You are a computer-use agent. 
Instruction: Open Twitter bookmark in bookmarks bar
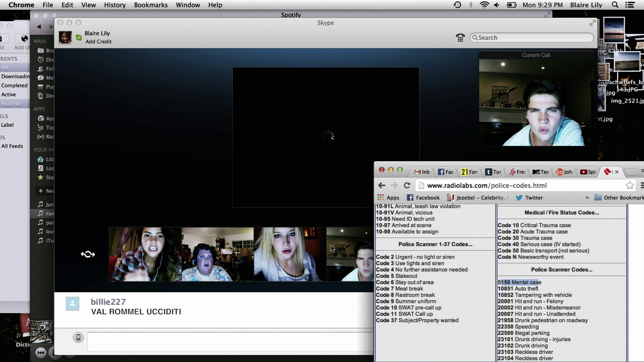point(529,198)
